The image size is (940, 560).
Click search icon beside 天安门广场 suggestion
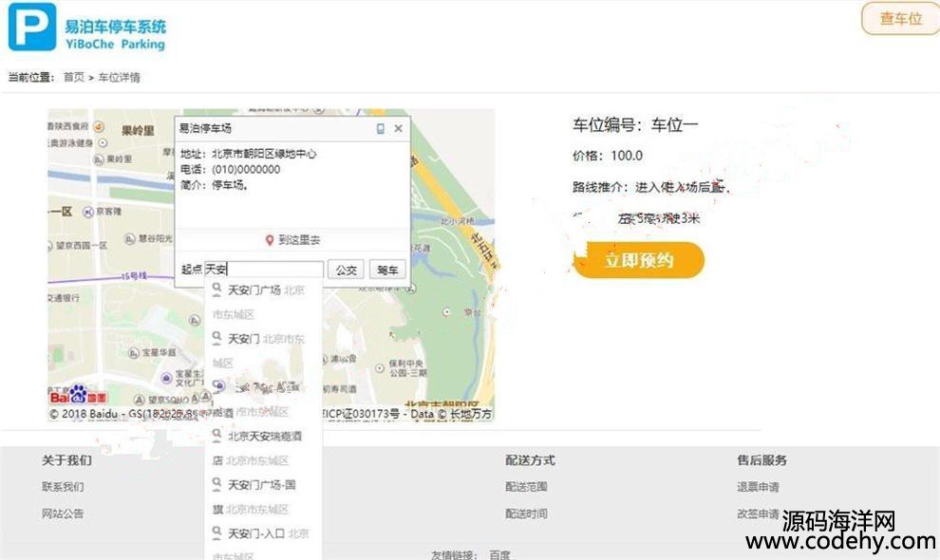217,290
